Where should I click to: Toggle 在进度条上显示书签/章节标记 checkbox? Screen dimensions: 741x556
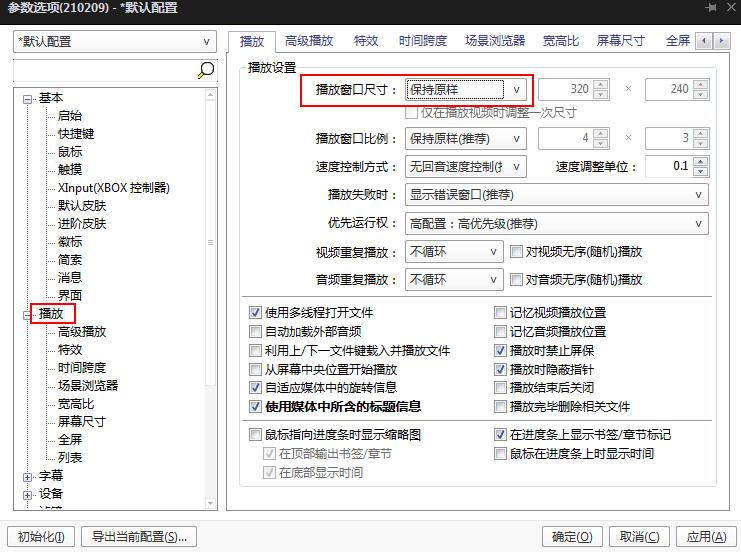point(500,434)
